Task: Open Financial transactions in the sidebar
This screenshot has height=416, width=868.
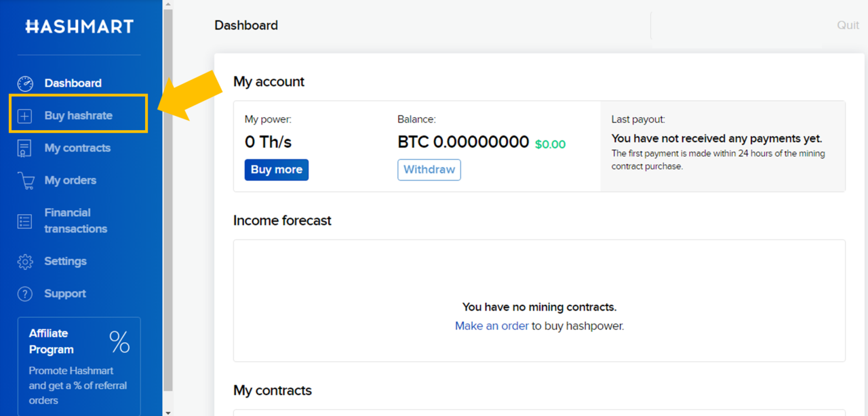Action: coord(76,221)
